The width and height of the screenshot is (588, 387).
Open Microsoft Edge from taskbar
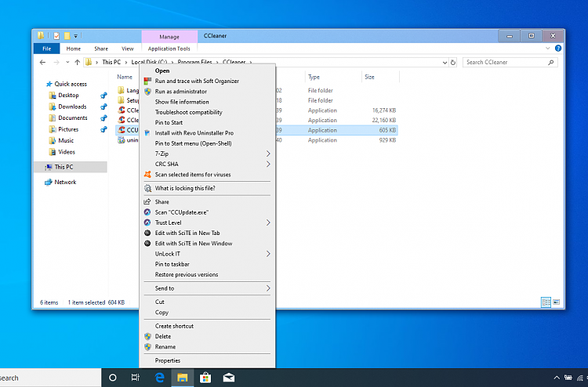tap(160, 378)
